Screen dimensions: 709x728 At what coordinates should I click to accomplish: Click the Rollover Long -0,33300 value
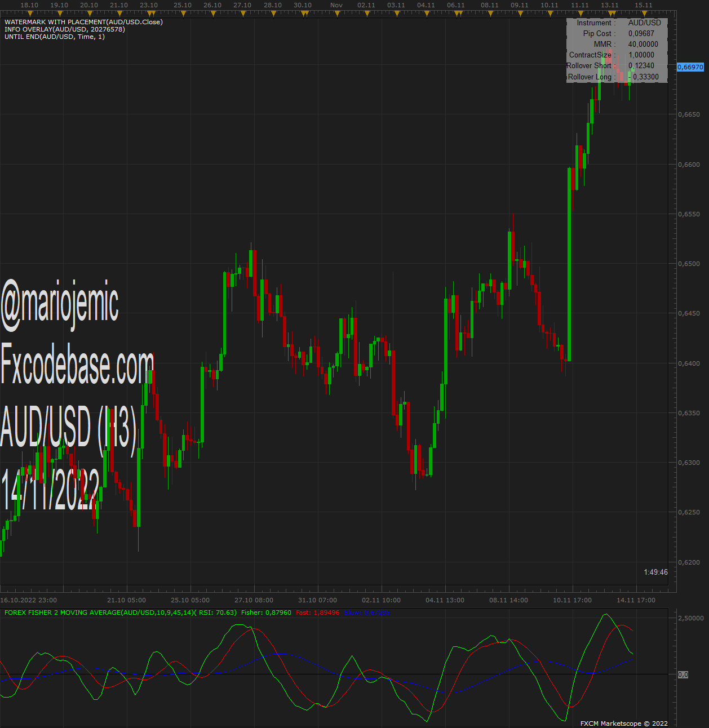(x=644, y=77)
